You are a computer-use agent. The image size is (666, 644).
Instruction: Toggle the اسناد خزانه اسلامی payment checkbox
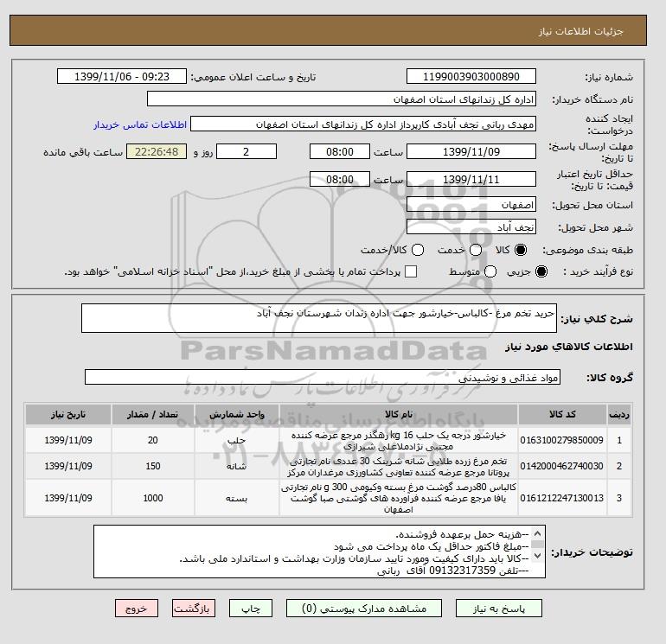coord(411,271)
